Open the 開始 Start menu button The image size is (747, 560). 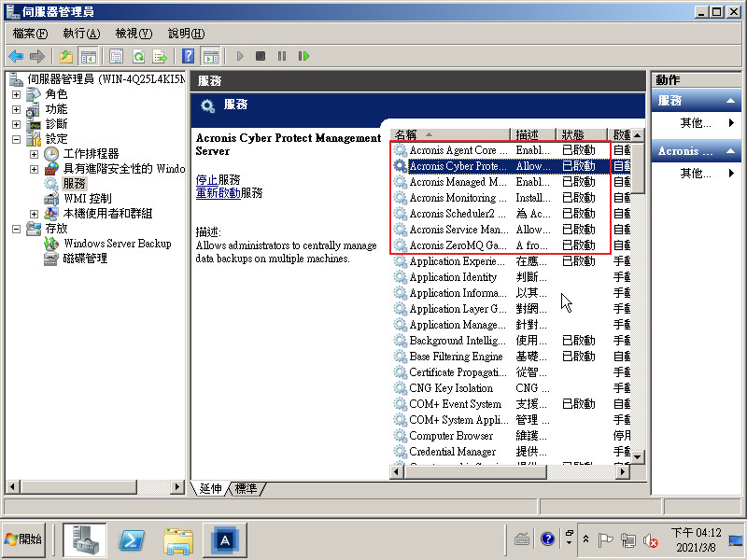[x=23, y=539]
